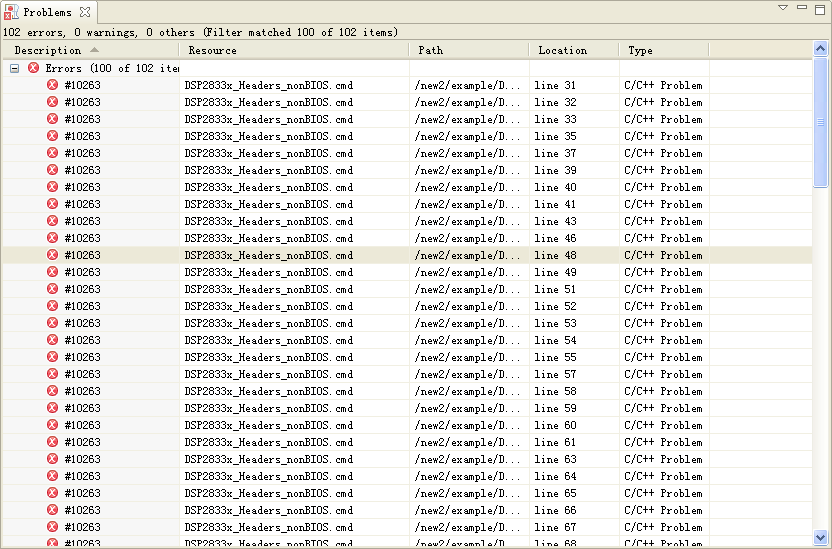Open the Problems view menu dropdown arrow
The image size is (832, 549).
pyautogui.click(x=783, y=8)
